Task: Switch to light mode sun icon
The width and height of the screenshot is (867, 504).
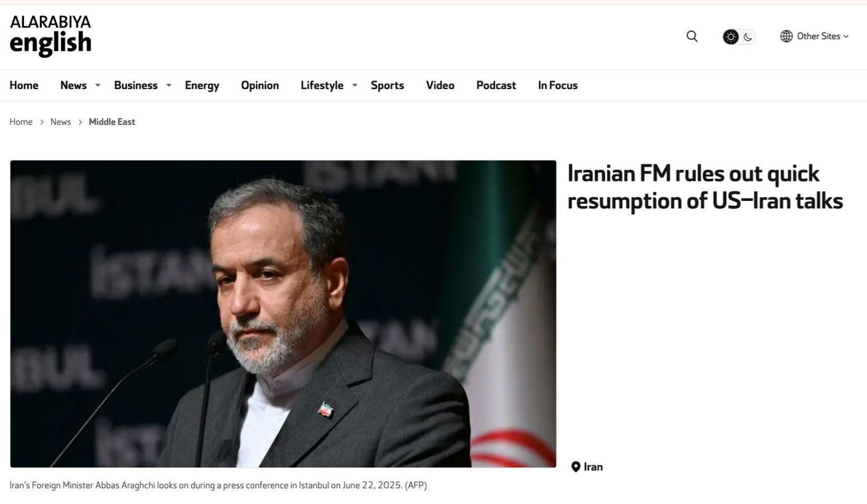Action: click(730, 37)
